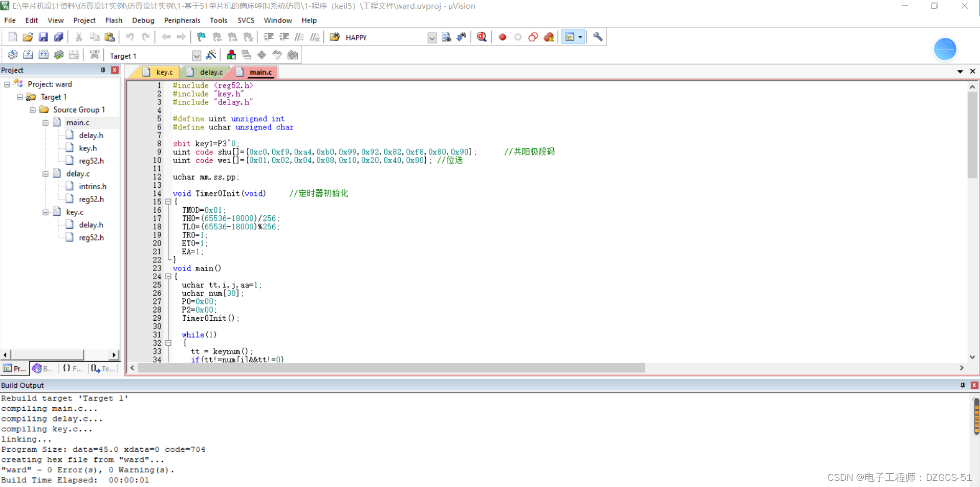Paste from clipboard in the toolbar
The height and width of the screenshot is (487, 980).
(110, 37)
